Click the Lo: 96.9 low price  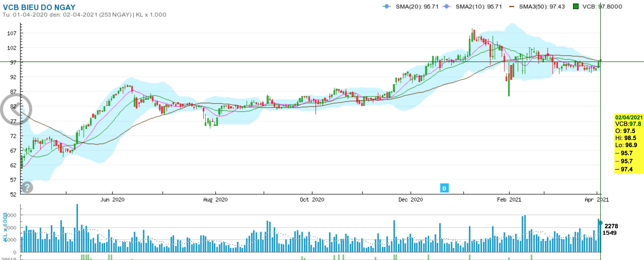pos(626,145)
